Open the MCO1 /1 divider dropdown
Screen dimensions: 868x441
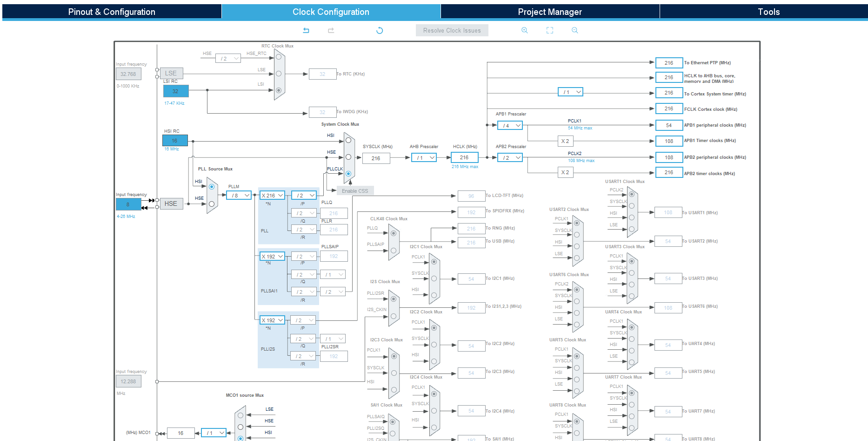coord(214,433)
